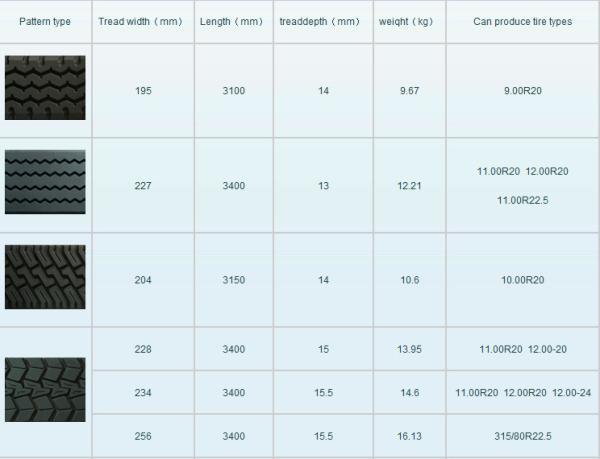
Task: Click tread depth 14 in the 204 row
Action: click(323, 280)
